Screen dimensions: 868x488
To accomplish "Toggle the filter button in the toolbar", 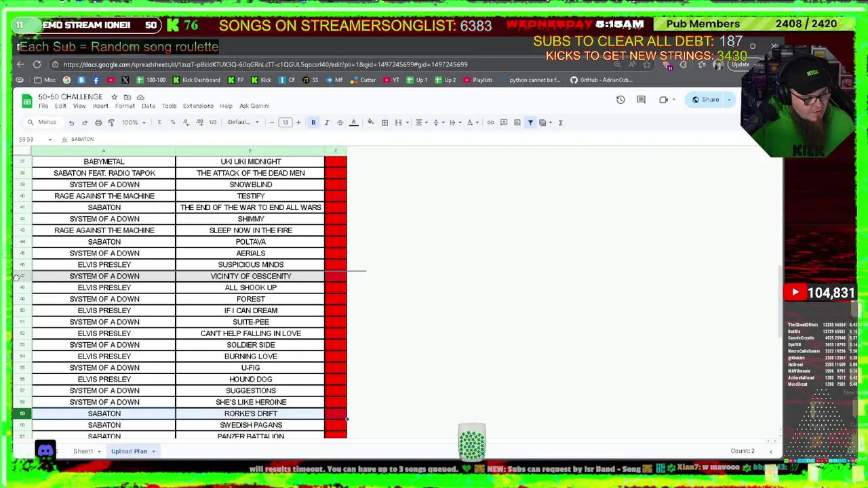I will click(x=530, y=123).
